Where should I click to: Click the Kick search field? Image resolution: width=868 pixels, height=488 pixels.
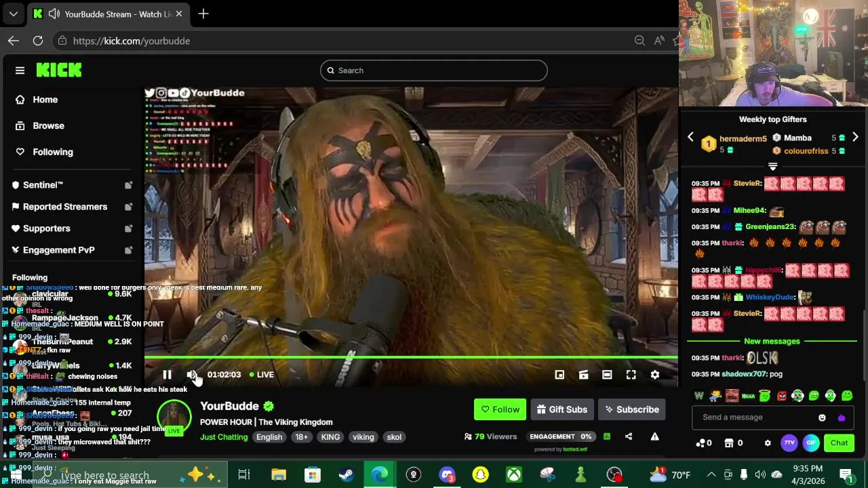tap(434, 70)
